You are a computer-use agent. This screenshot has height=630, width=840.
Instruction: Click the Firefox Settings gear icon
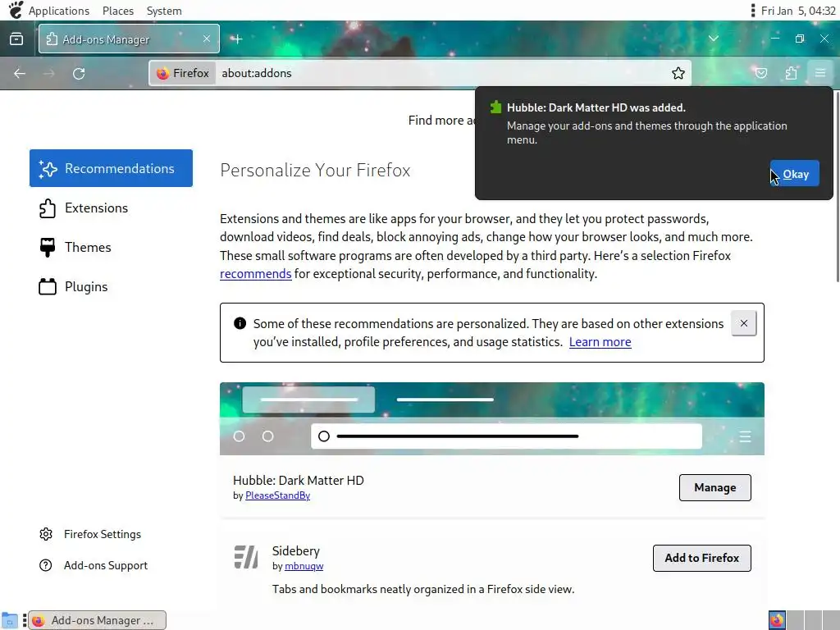[x=46, y=534]
